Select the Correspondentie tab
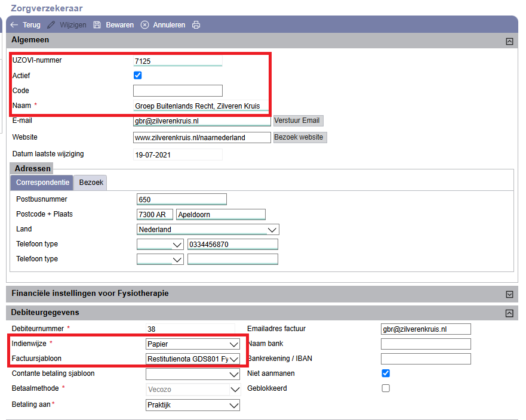 [42, 183]
